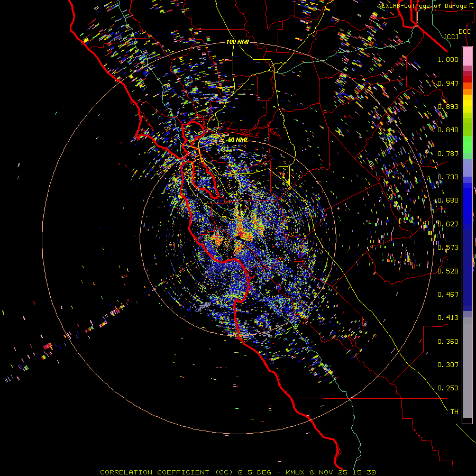This screenshot has width=476, height=476.
Task: Click the 0.467 scale value
Action: tap(448, 295)
